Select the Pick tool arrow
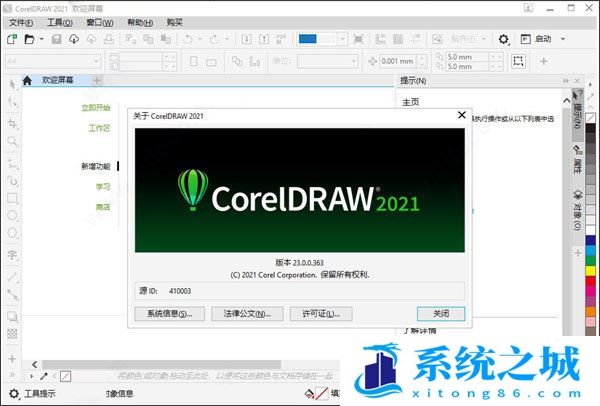The image size is (600, 406). click(x=13, y=84)
